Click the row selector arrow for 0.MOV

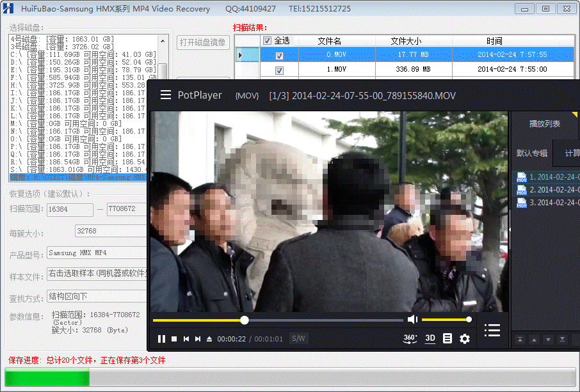point(246,55)
